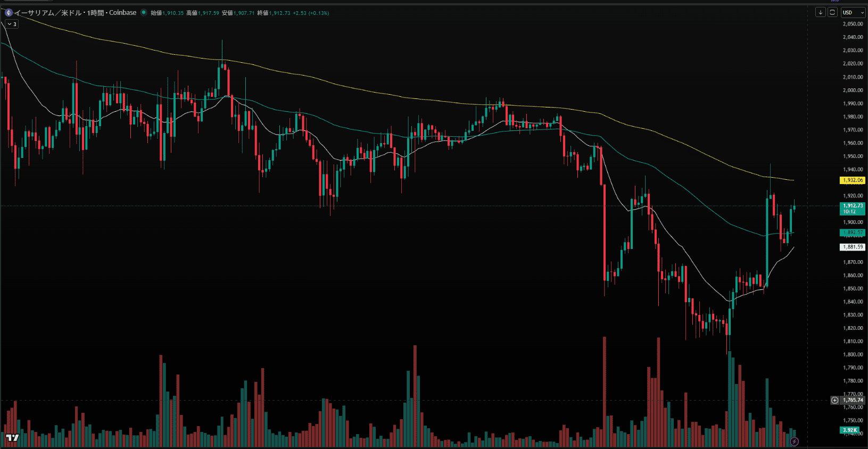Click the purple lightning bolt event icon

pyautogui.click(x=794, y=442)
